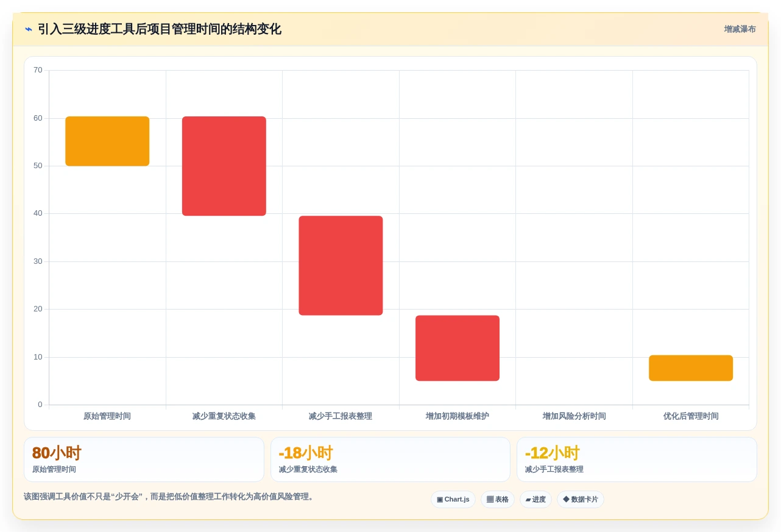This screenshot has height=532, width=781.
Task: Click the 数据卡片 chip
Action: tap(581, 500)
